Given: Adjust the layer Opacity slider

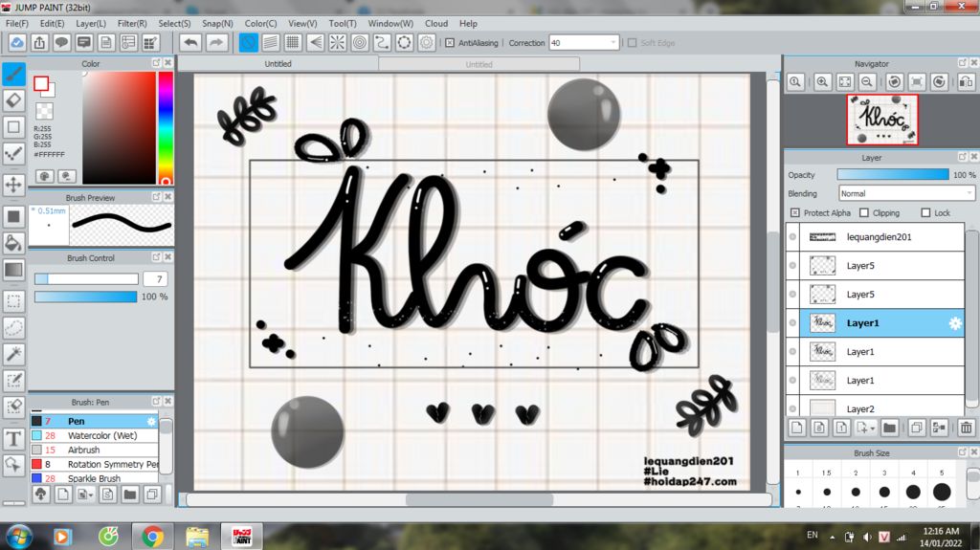Looking at the screenshot, I should [893, 175].
